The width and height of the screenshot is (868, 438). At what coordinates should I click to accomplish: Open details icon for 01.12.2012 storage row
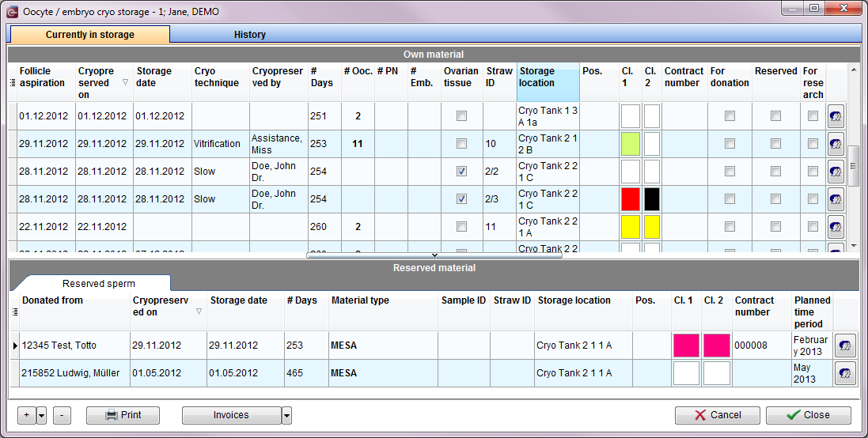(836, 116)
